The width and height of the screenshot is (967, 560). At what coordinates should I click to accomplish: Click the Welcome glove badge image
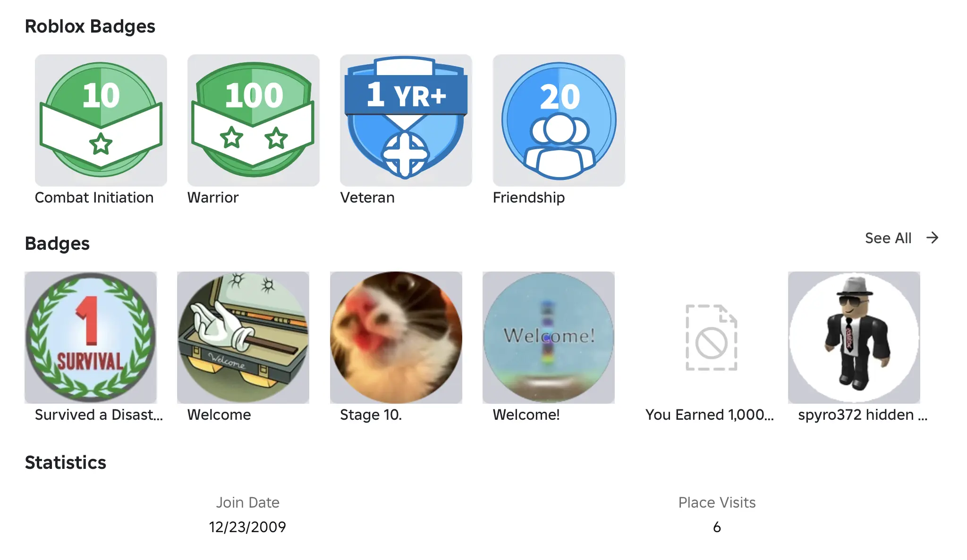243,337
